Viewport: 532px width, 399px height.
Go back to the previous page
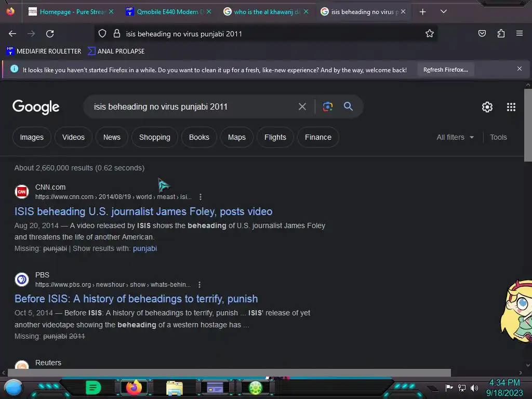coord(12,34)
